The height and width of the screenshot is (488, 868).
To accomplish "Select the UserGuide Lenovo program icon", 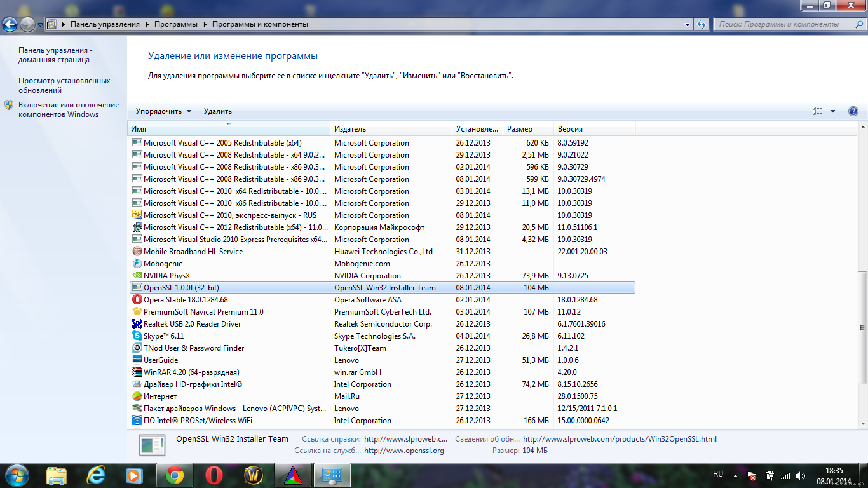I will [x=137, y=360].
